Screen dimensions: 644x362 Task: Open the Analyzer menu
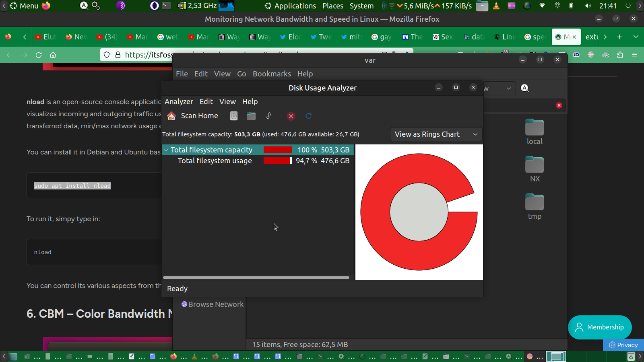tap(179, 102)
